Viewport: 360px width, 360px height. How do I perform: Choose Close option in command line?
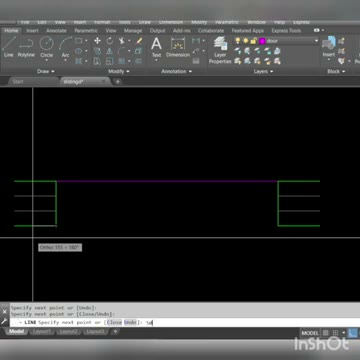point(114,322)
